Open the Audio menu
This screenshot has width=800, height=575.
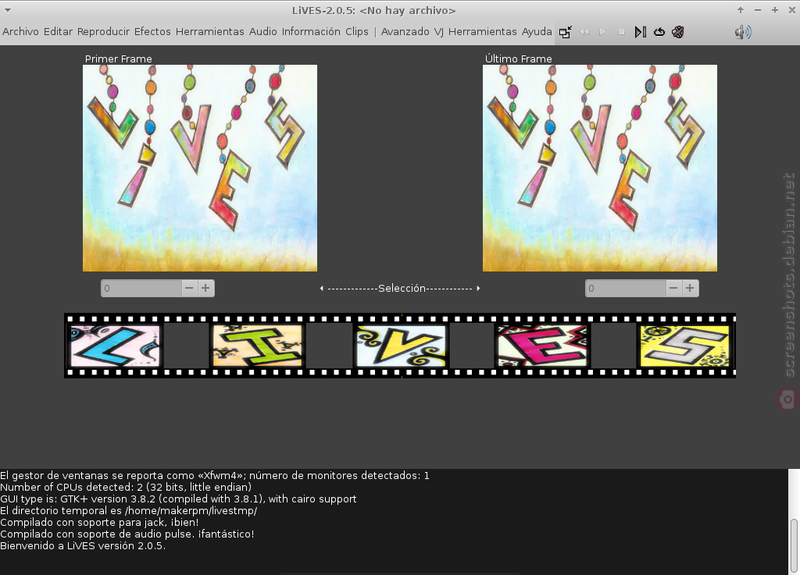tap(263, 32)
